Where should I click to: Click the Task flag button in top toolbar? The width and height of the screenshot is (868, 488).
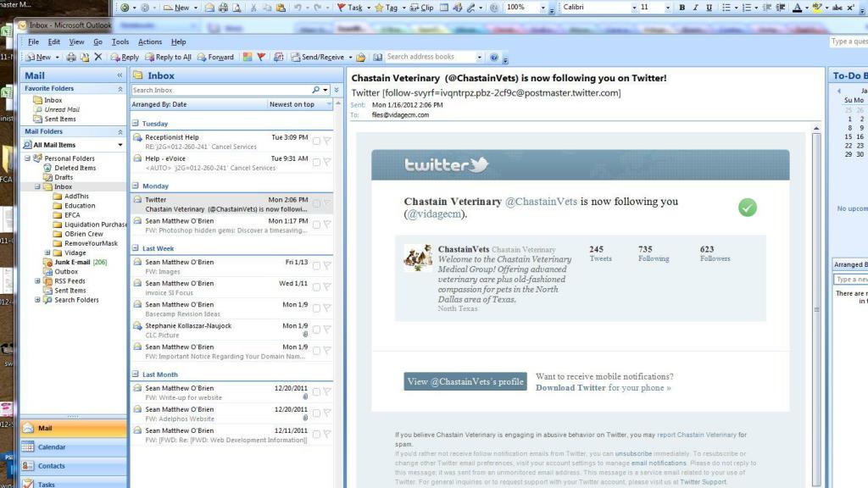coord(349,7)
